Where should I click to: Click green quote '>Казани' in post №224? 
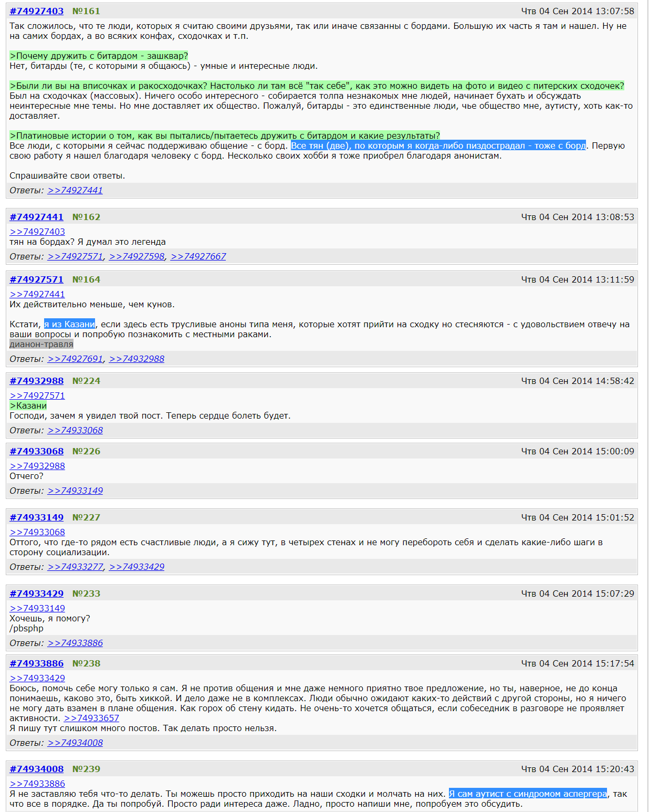28,405
